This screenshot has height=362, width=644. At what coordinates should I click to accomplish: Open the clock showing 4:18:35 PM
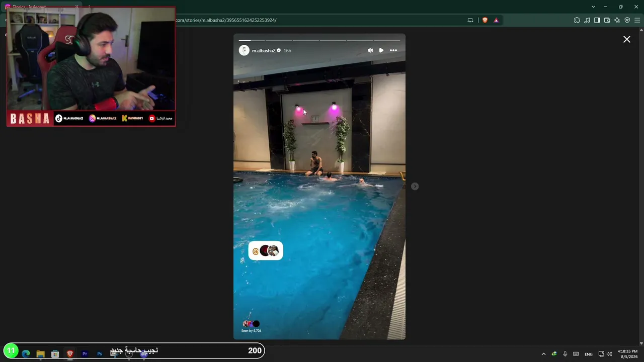tap(627, 354)
